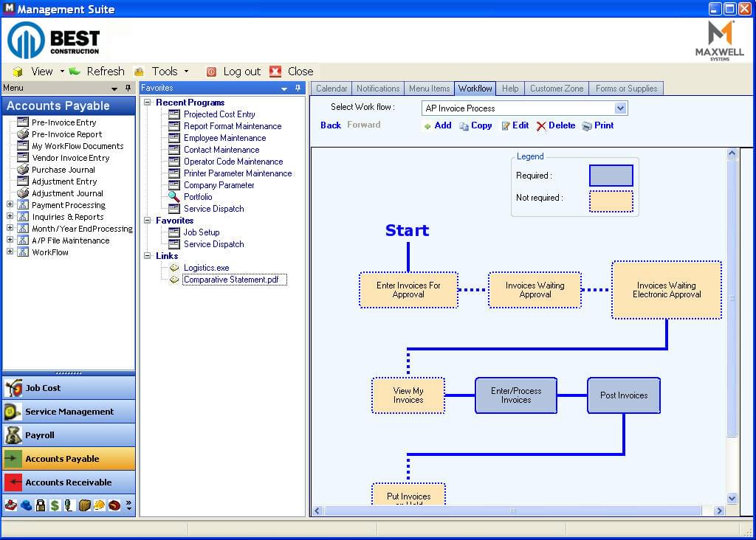Click the joystick icon in bottom module strip
This screenshot has width=756, height=540.
coord(10,505)
